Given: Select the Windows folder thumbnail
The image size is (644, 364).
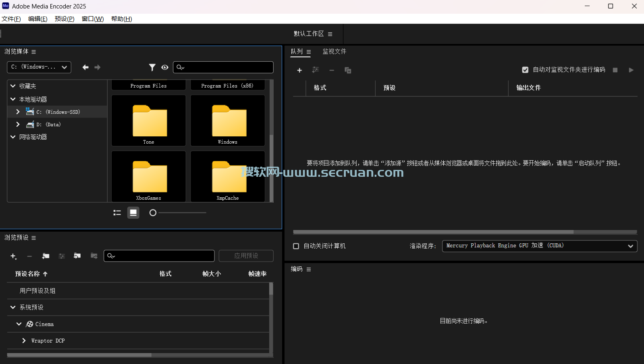Looking at the screenshot, I should 228,121.
